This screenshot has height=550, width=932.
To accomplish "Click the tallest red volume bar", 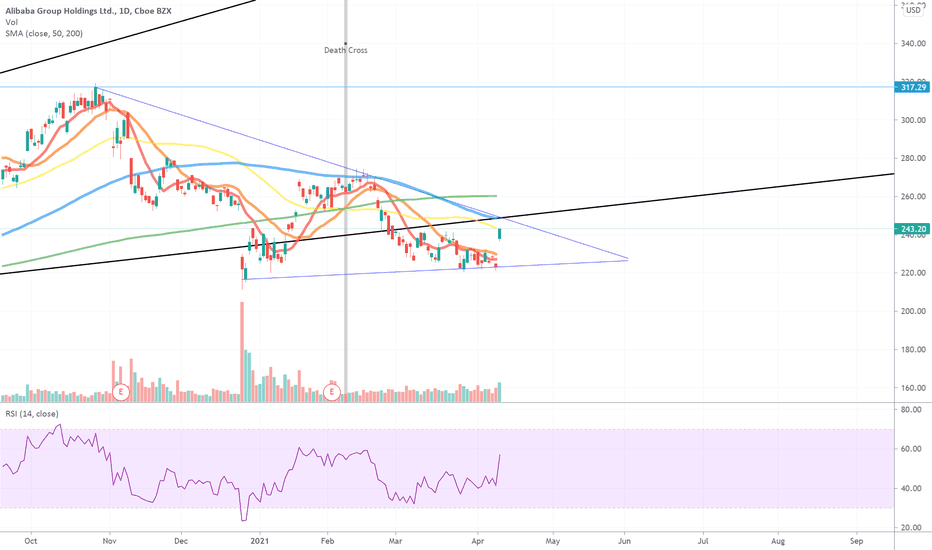I will [242, 352].
